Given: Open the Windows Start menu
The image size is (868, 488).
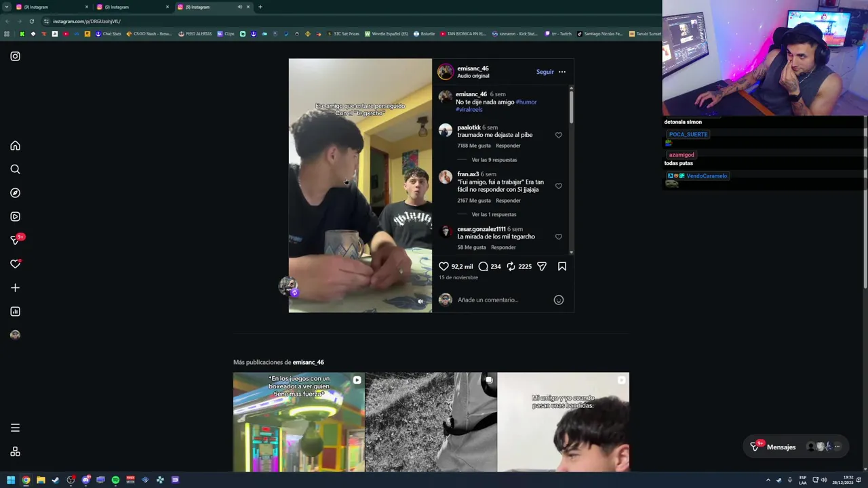Looking at the screenshot, I should pyautogui.click(x=11, y=480).
